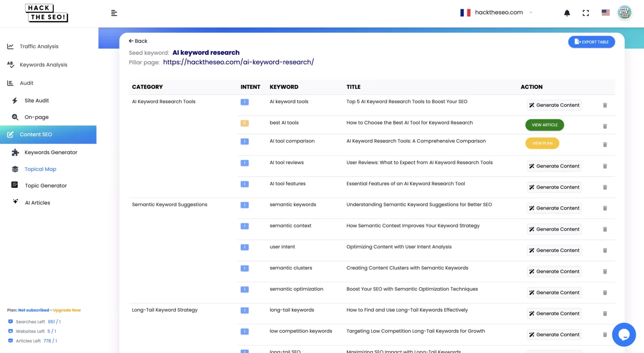Generate content for AI tool features
This screenshot has width=644, height=353.
(554, 187)
